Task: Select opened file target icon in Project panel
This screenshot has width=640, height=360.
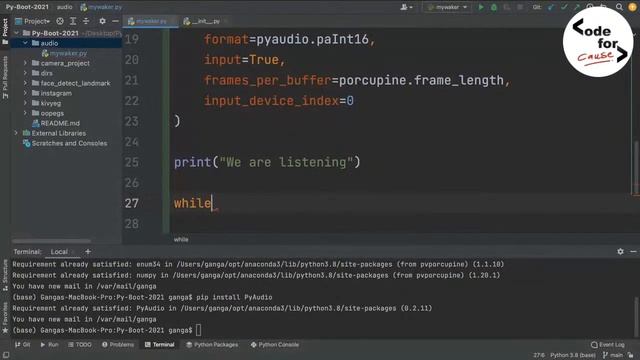Action: [60, 21]
